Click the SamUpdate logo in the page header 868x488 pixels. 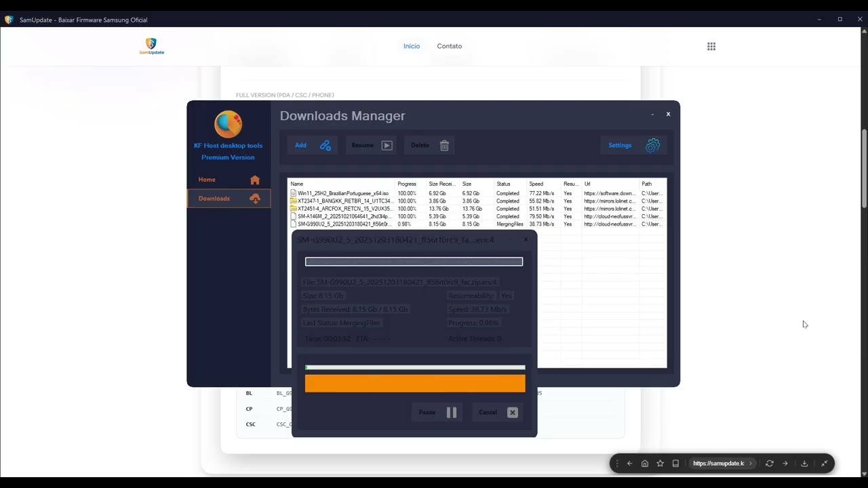(151, 46)
